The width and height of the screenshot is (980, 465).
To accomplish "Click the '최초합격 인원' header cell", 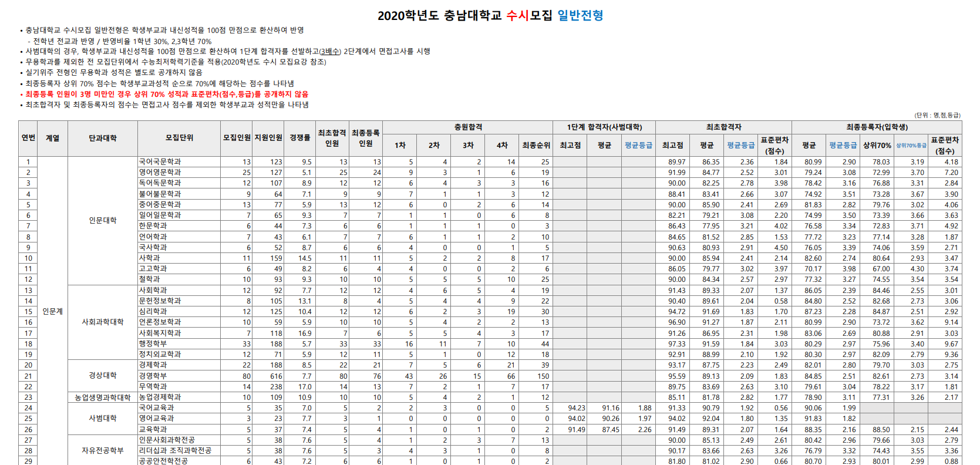I will (x=332, y=138).
